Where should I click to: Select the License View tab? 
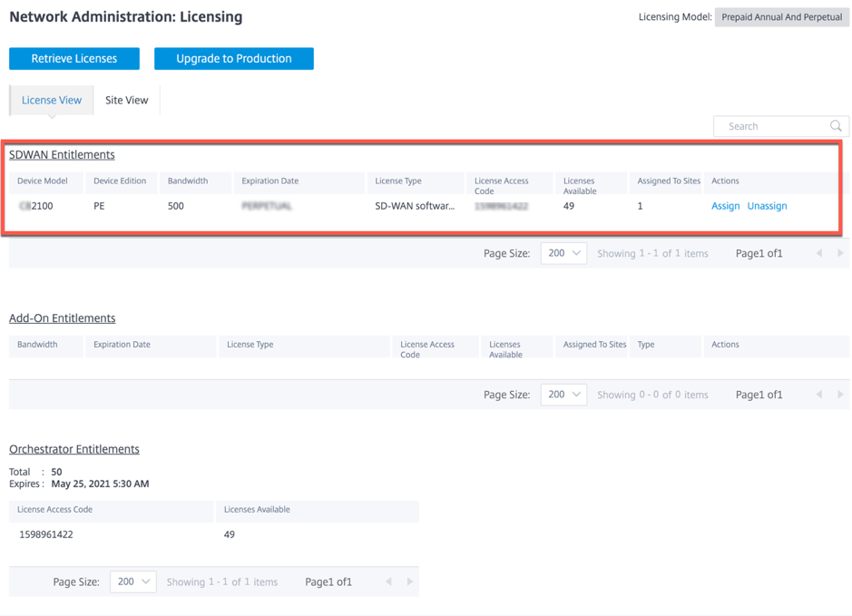click(x=52, y=100)
